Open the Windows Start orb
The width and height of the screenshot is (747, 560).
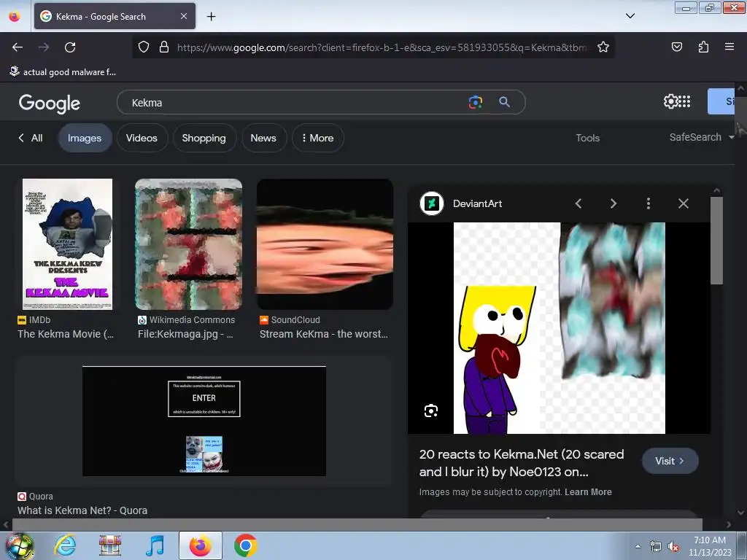[x=19, y=545]
